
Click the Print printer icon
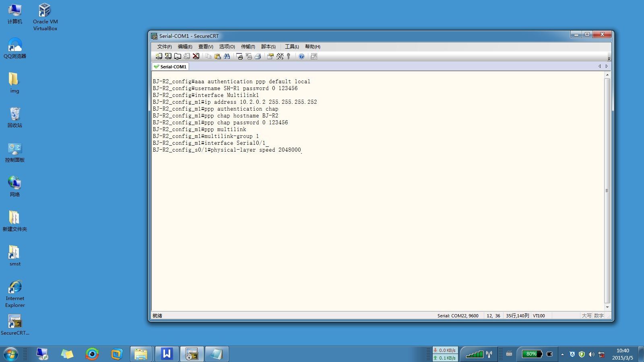tap(258, 56)
